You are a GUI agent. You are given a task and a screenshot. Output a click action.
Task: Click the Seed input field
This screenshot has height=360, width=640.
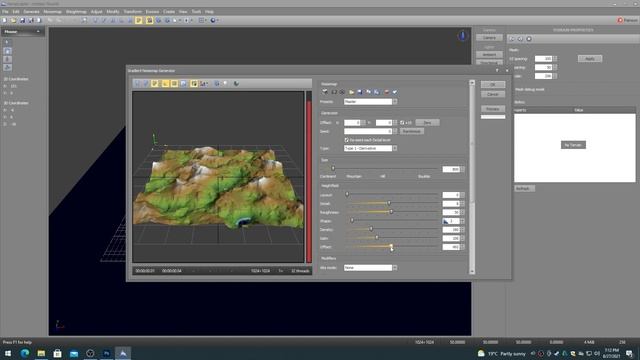point(368,131)
